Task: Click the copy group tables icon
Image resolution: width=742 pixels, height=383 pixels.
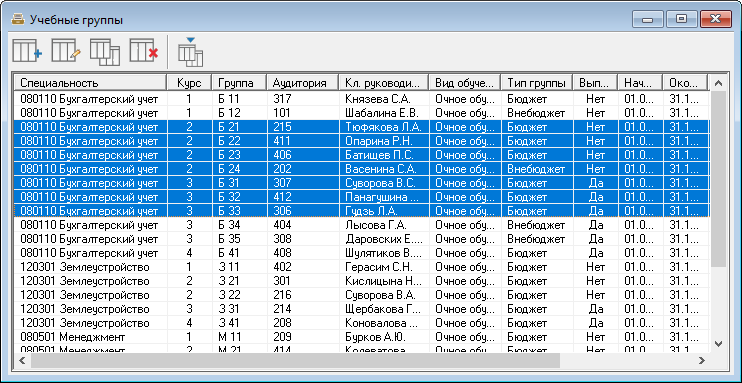Action: [x=105, y=52]
